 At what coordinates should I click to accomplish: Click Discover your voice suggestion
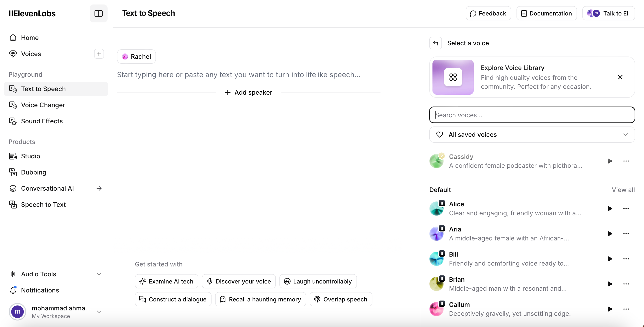pos(239,281)
